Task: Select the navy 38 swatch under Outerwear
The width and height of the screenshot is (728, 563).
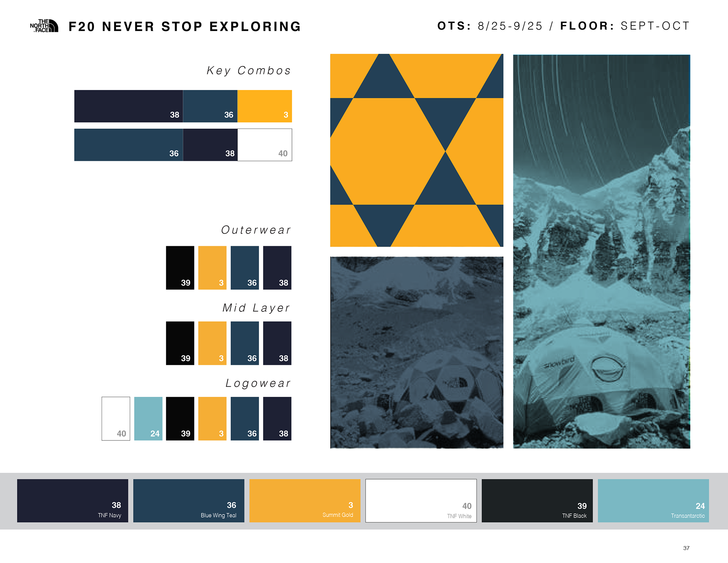Action: point(277,268)
